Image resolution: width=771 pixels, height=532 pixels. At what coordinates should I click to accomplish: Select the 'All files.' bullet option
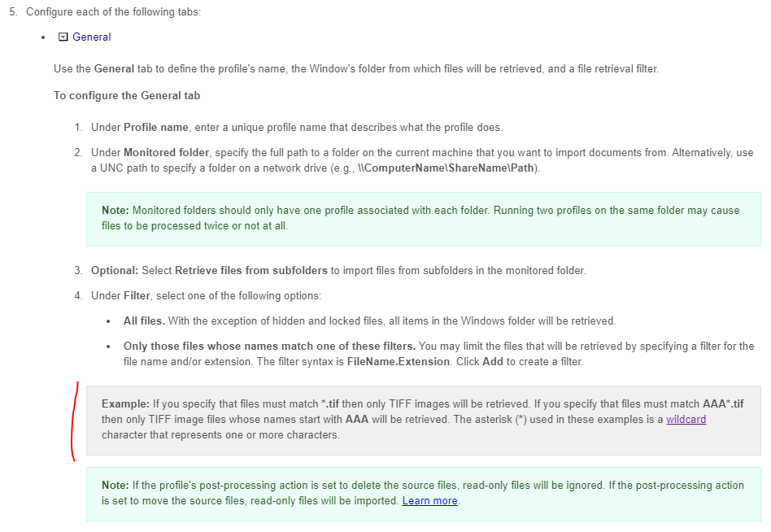click(x=144, y=321)
